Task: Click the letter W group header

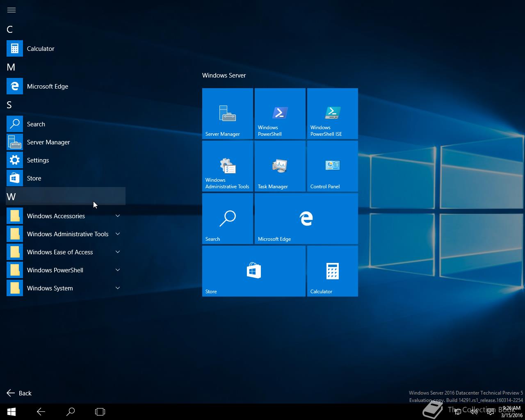Action: pos(66,196)
